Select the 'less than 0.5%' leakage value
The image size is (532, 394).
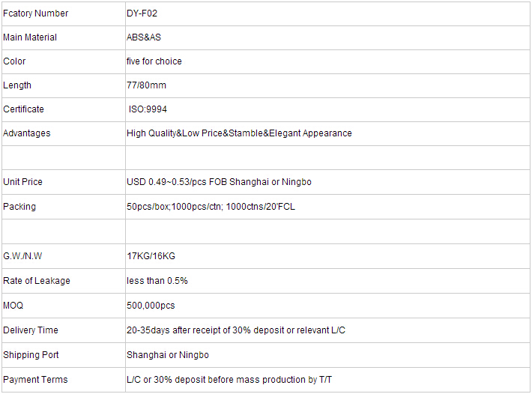(157, 281)
